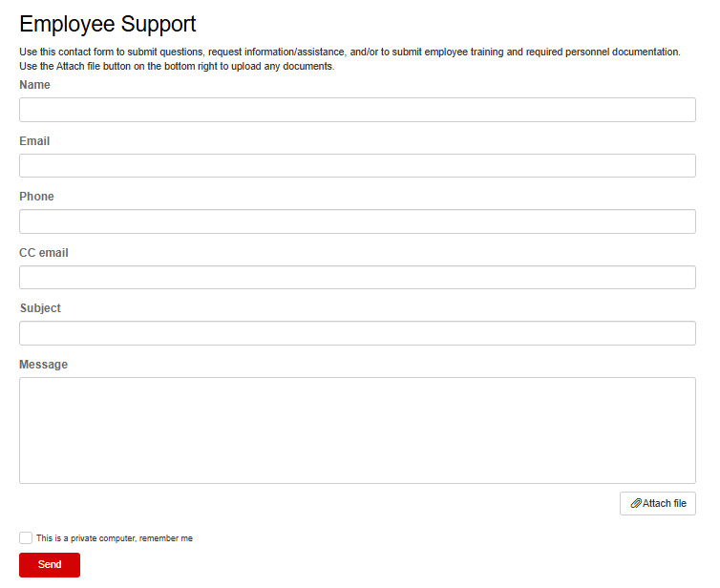
Task: Click the 'This is a private computer' label
Action: 115,538
